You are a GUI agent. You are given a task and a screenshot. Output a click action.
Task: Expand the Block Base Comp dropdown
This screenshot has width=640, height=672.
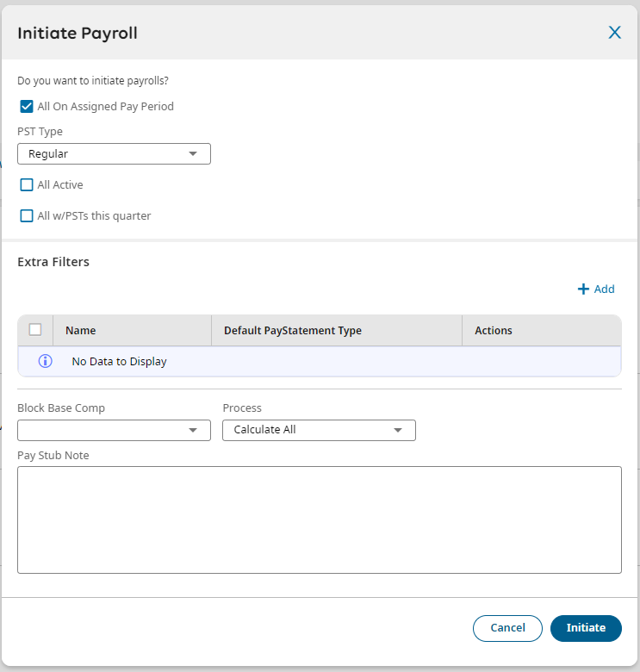pyautogui.click(x=114, y=430)
